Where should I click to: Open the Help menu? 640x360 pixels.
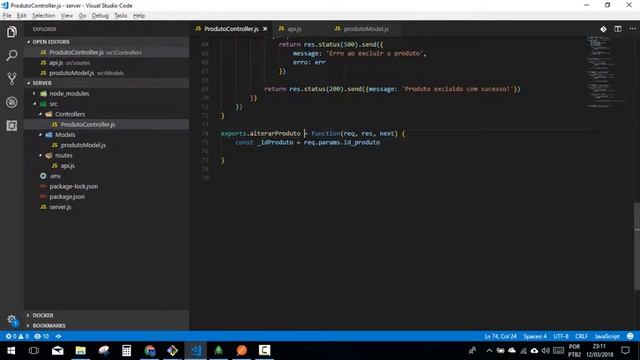[x=139, y=16]
